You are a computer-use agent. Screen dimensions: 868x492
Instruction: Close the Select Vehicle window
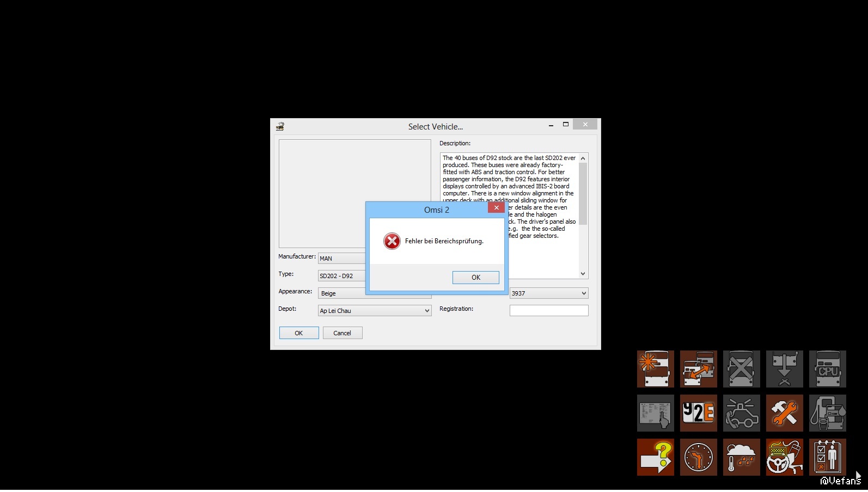pos(585,125)
